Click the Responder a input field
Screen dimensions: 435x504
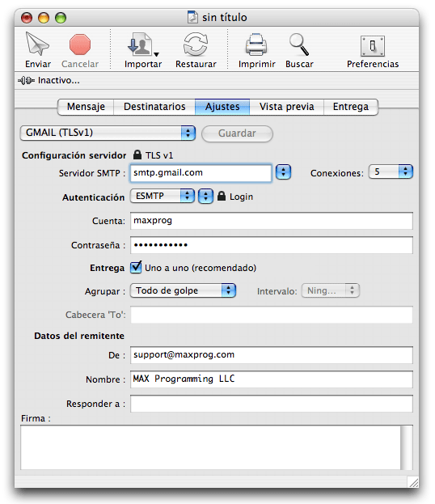point(271,404)
